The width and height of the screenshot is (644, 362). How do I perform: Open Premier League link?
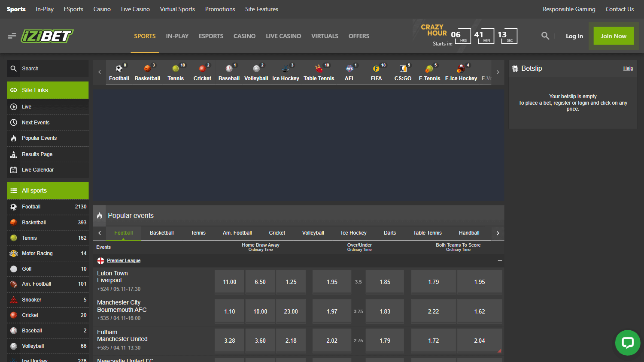coord(124,261)
